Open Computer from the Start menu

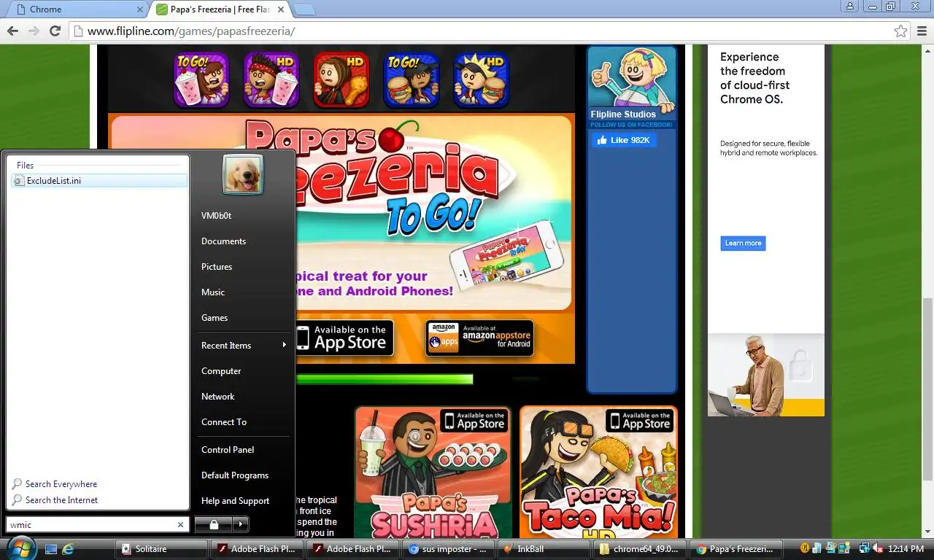pos(221,371)
